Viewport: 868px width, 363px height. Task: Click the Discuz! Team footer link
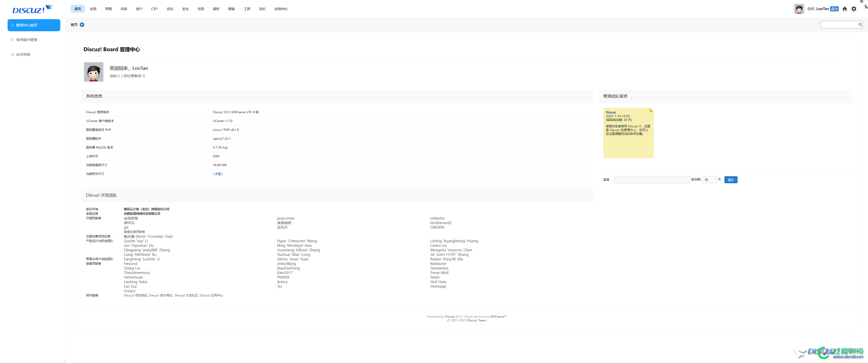[476, 320]
